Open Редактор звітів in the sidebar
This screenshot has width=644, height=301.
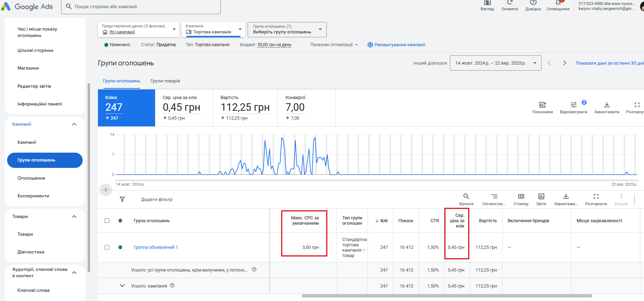point(34,86)
